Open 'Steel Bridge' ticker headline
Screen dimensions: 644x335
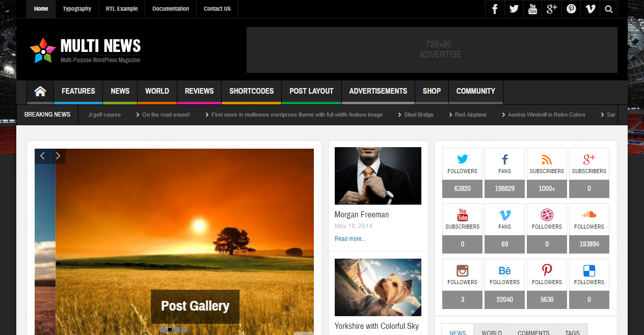pos(419,115)
